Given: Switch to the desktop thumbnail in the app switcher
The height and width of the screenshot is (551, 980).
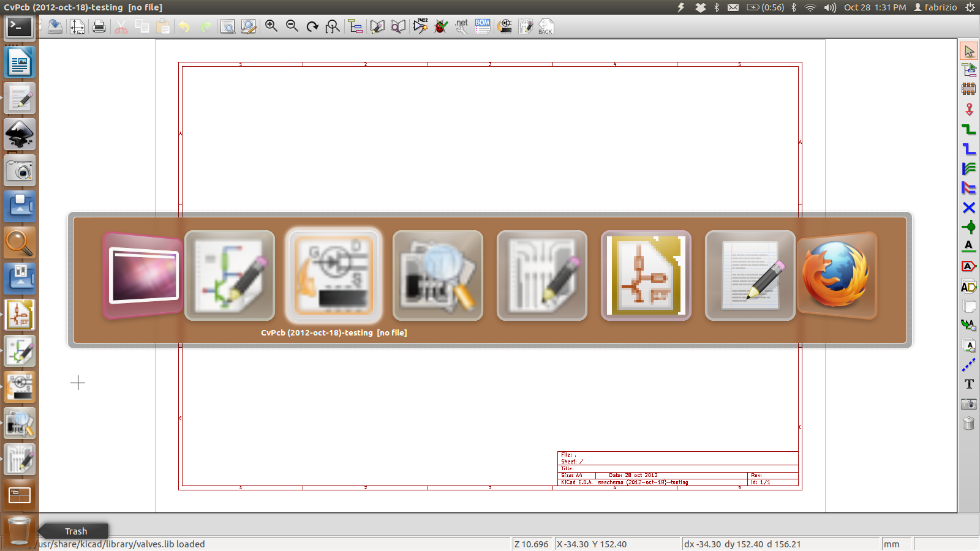Looking at the screenshot, I should [143, 275].
